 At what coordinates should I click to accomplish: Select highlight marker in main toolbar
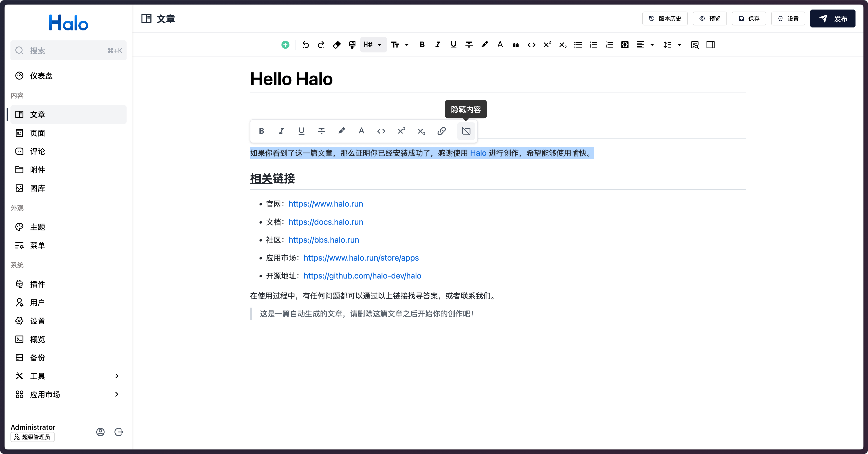click(484, 45)
